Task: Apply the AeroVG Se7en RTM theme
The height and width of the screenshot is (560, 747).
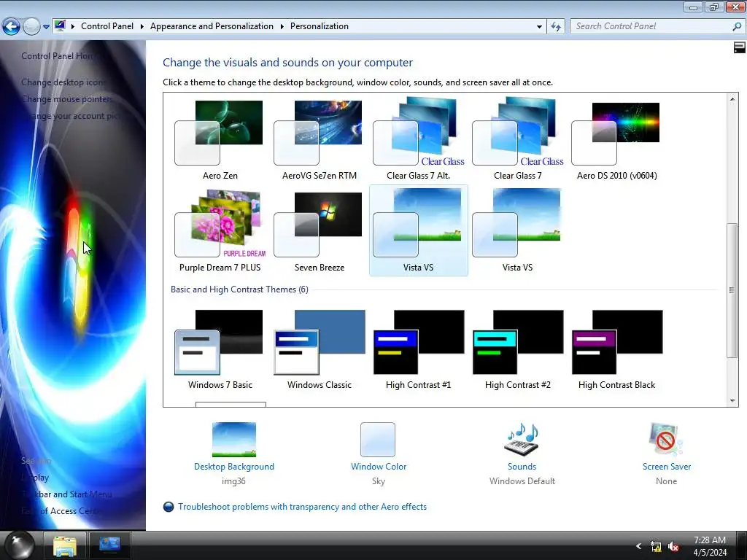Action: [319, 138]
